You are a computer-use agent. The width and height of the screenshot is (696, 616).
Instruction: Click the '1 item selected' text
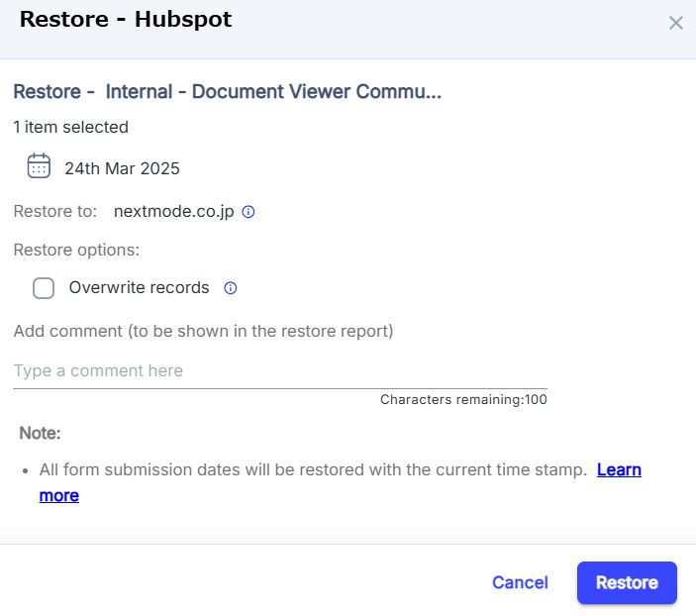tap(71, 127)
